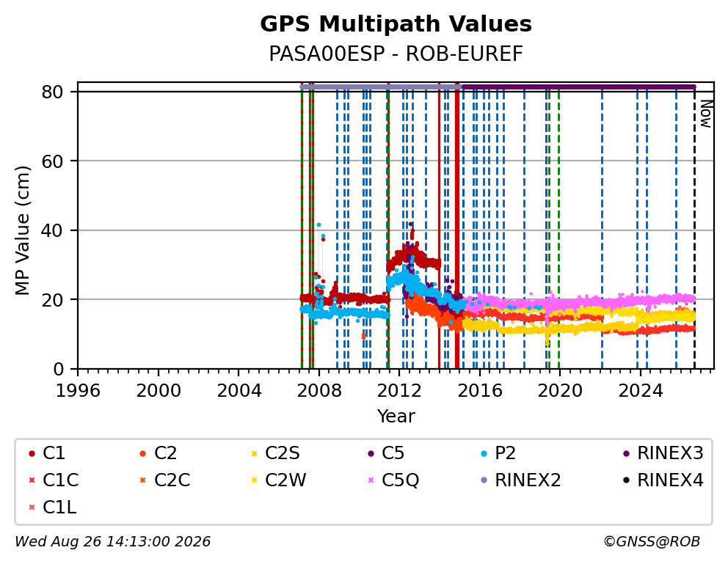Click the C2W legend entry
Screen dimensions: 728x564
tap(279, 480)
